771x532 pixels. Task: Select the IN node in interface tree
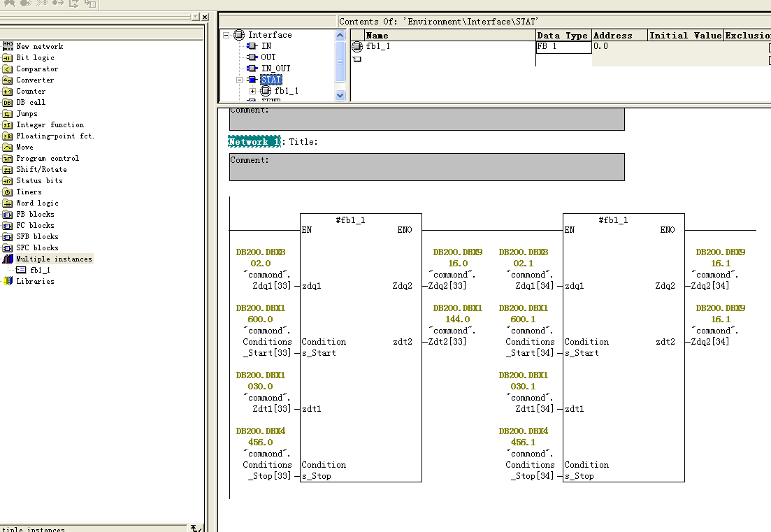[x=266, y=45]
